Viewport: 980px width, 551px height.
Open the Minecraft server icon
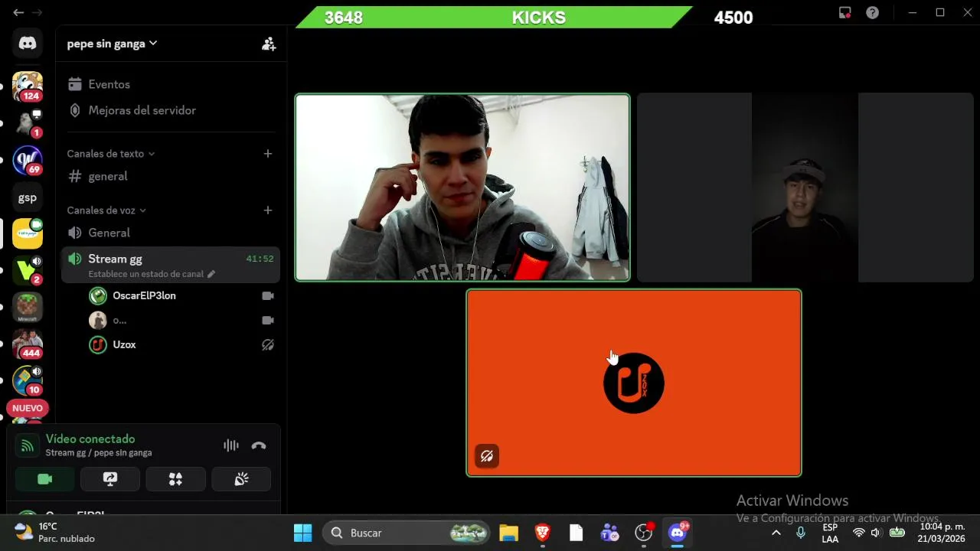pos(28,308)
